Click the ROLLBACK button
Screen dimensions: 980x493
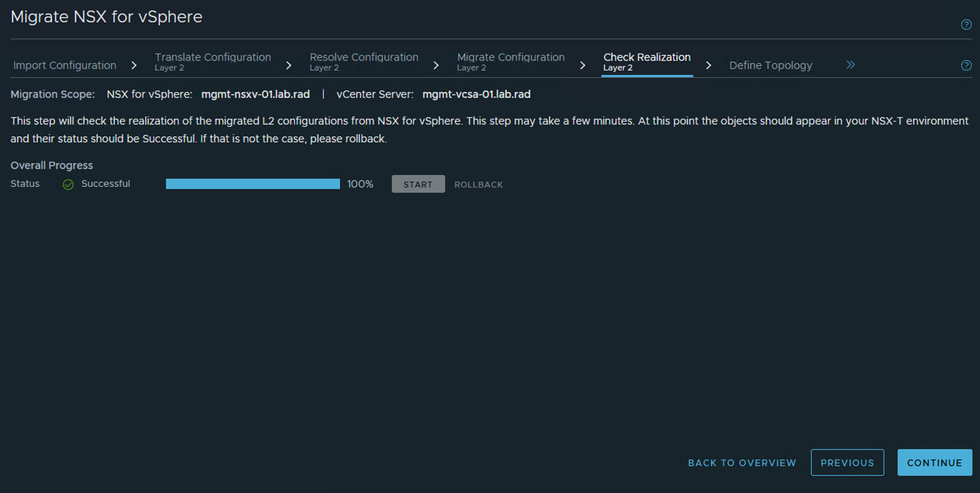(478, 185)
